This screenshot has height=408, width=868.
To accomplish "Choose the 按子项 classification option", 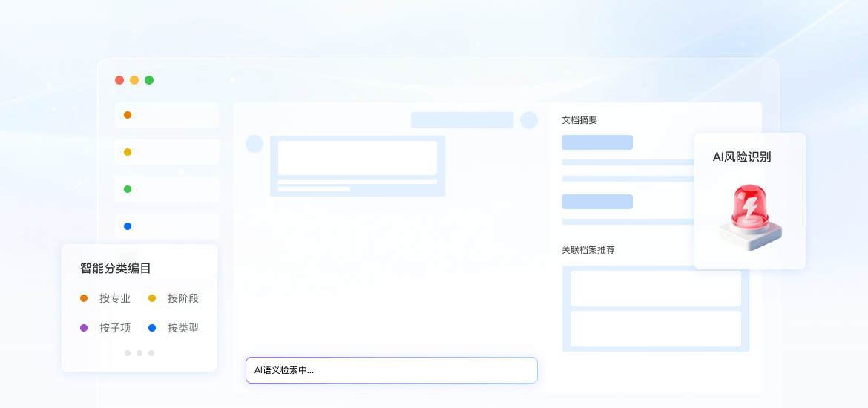I will 114,328.
